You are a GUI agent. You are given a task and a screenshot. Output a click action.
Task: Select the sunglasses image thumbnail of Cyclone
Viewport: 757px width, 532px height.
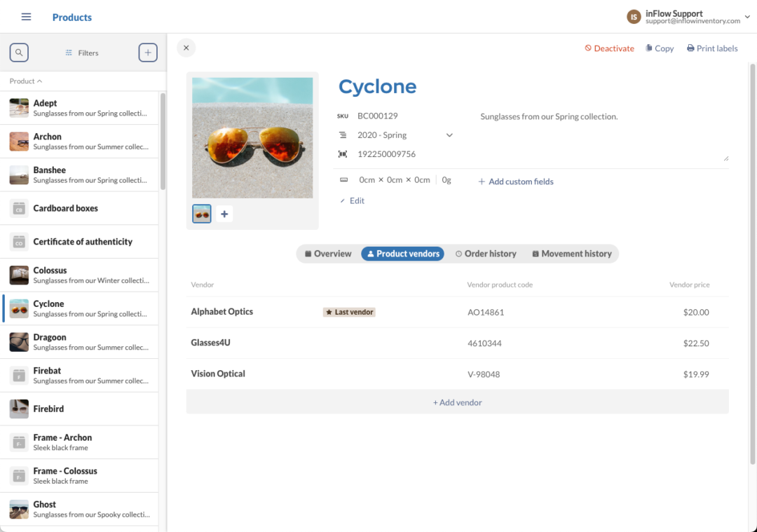tap(201, 213)
